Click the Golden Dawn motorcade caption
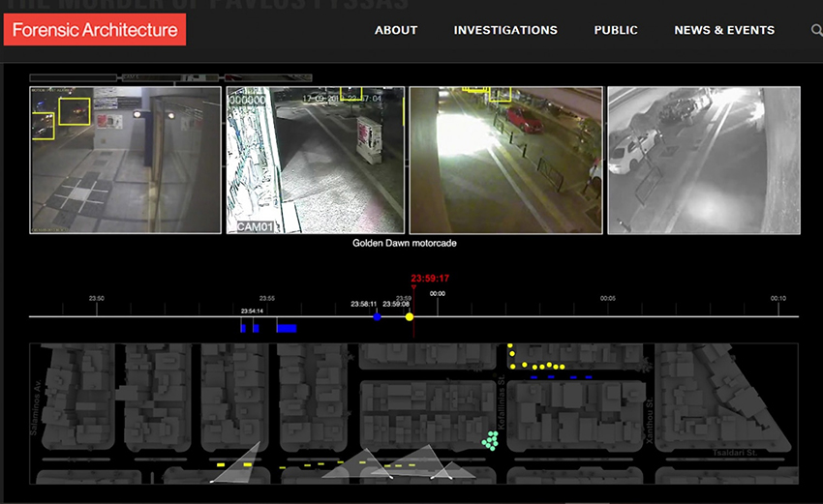The height and width of the screenshot is (504, 823). (x=404, y=244)
